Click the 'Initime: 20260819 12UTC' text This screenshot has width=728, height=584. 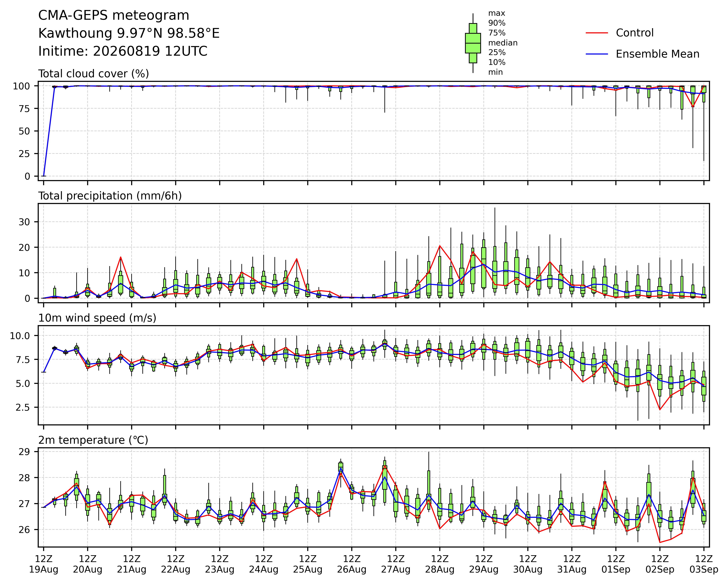tap(123, 51)
